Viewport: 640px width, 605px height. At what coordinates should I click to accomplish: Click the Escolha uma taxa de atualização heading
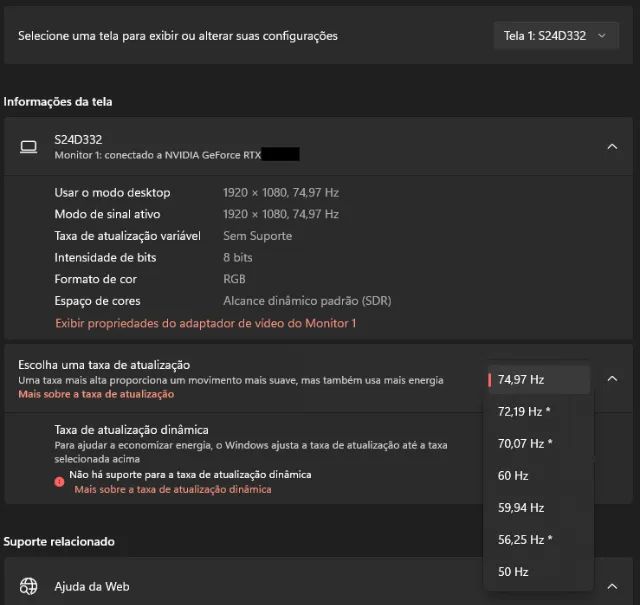point(104,365)
